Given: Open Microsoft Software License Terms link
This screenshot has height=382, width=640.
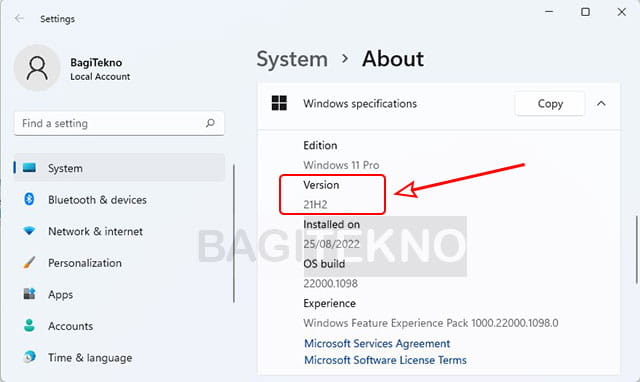Looking at the screenshot, I should [386, 360].
